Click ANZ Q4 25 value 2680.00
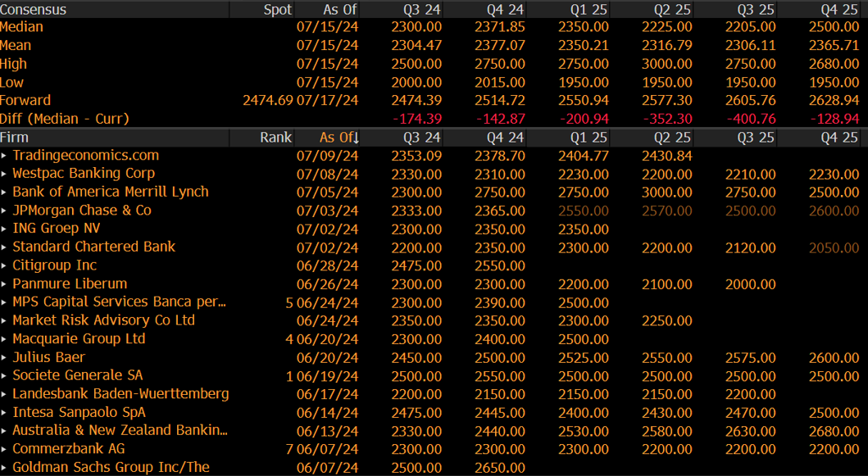The width and height of the screenshot is (868, 476). pos(834,431)
